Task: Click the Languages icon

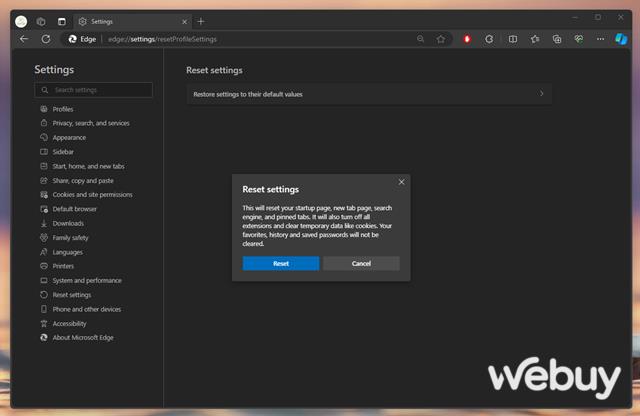Action: coord(44,252)
